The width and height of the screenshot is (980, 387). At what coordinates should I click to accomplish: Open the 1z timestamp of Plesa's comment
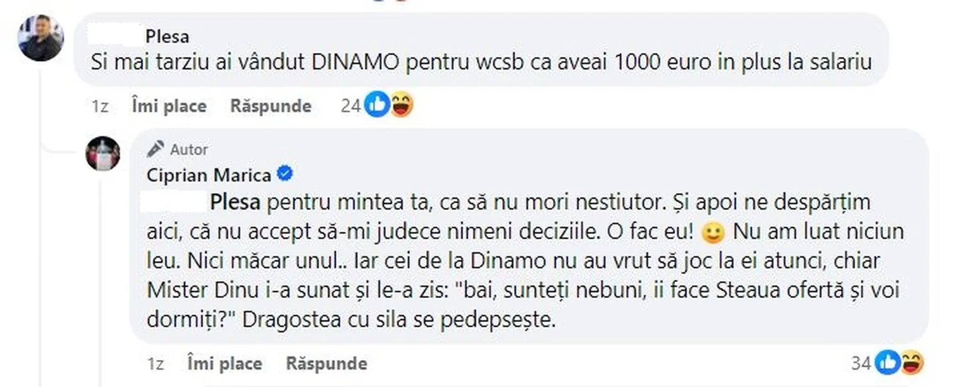coord(100,106)
